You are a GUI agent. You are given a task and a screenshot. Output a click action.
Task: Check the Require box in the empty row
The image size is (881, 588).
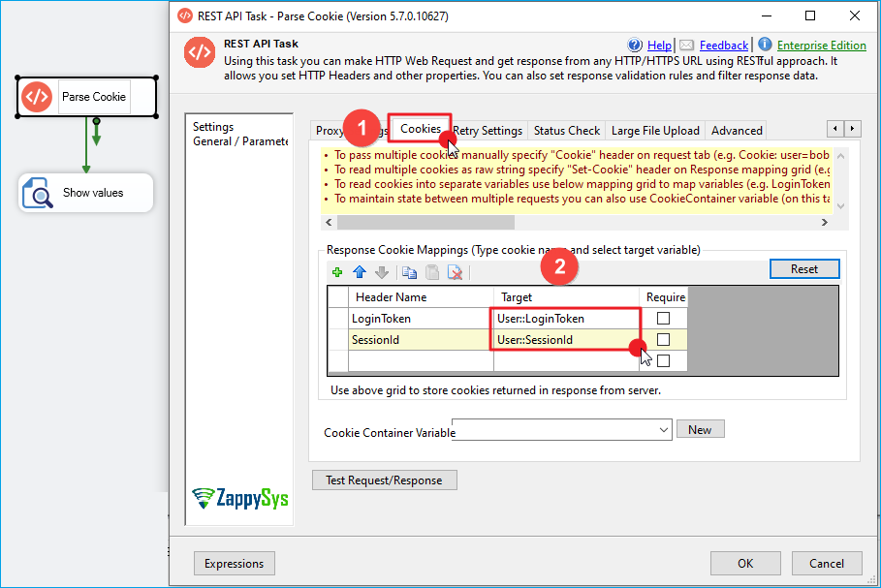(663, 361)
